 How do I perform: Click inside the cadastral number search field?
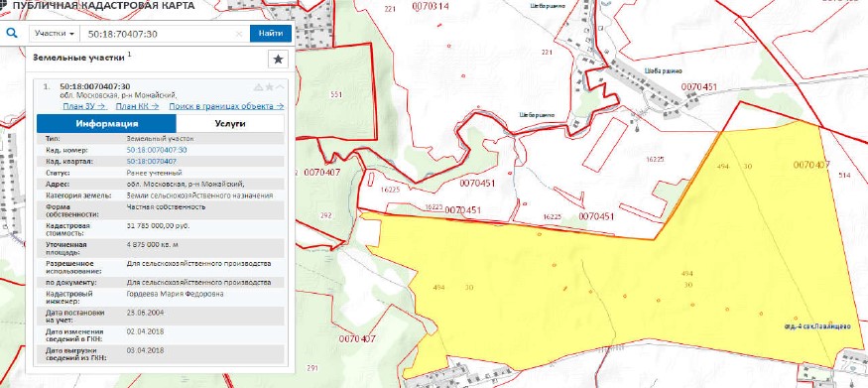(159, 34)
